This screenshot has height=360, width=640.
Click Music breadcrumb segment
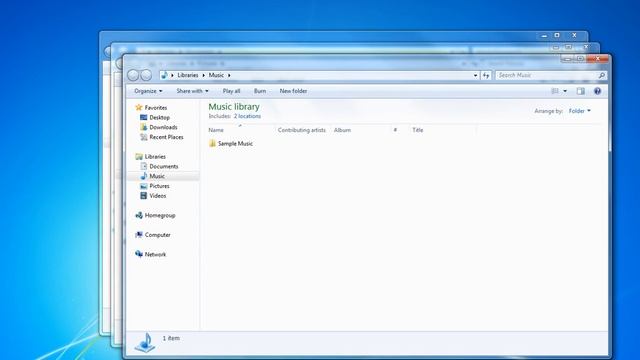(x=216, y=76)
